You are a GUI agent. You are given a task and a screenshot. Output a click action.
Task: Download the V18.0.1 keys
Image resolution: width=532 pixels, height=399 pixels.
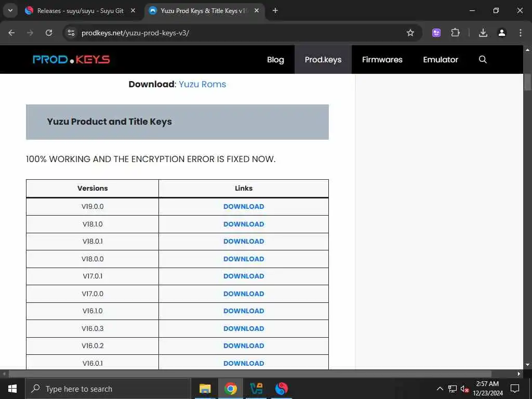pyautogui.click(x=244, y=241)
